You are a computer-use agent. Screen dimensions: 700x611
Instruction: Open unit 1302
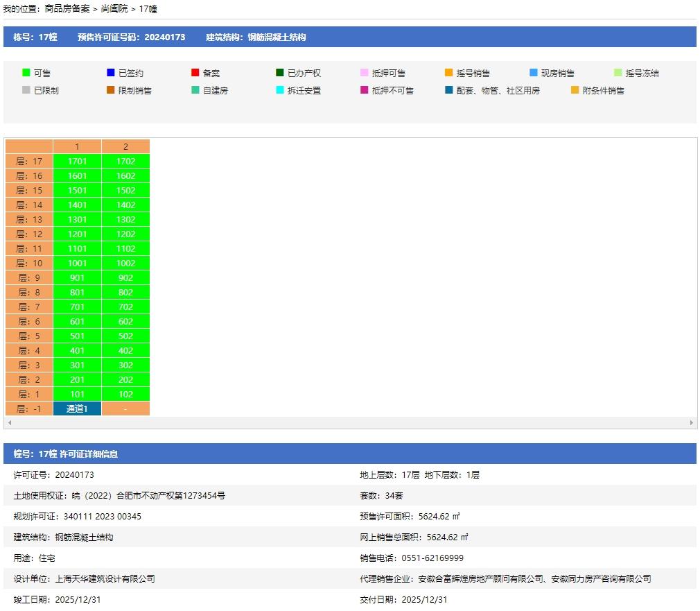[x=126, y=220]
